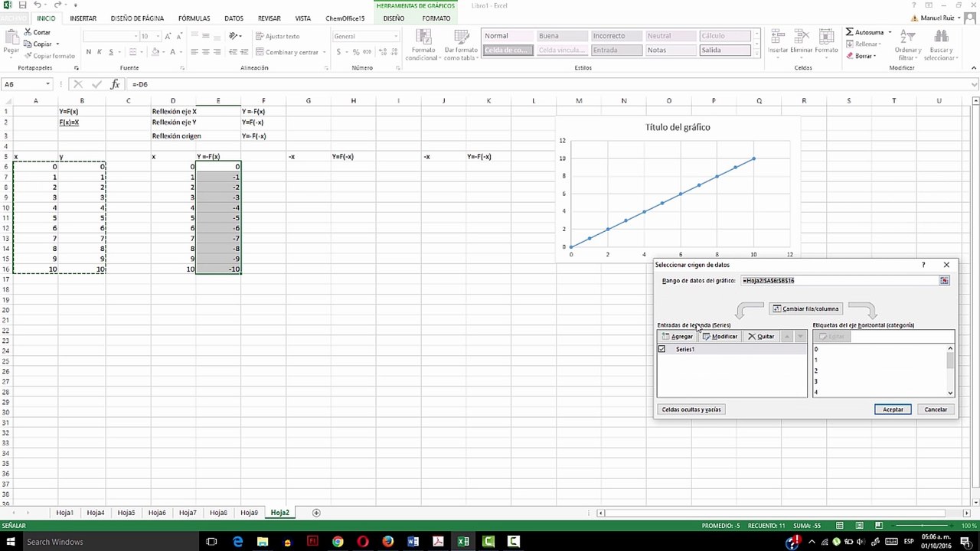Open the Edge browser from the taskbar
980x551 pixels.
tap(237, 542)
